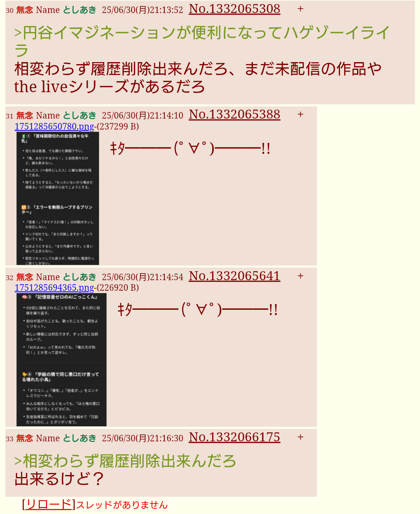This screenshot has width=420, height=514.
Task: Click the plus icon on post No.1332065388
Action: 300,114
